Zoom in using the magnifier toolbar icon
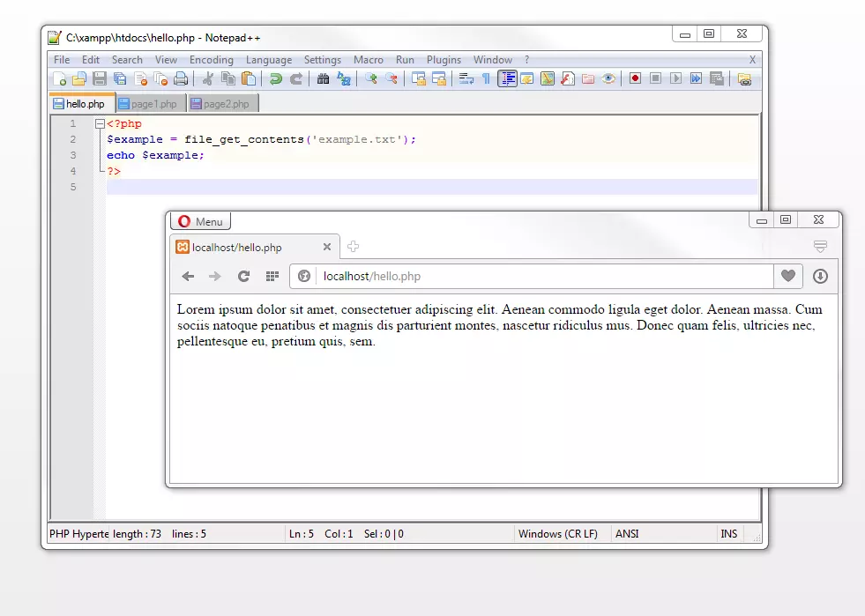Screen dimensions: 865x616 (x=371, y=78)
